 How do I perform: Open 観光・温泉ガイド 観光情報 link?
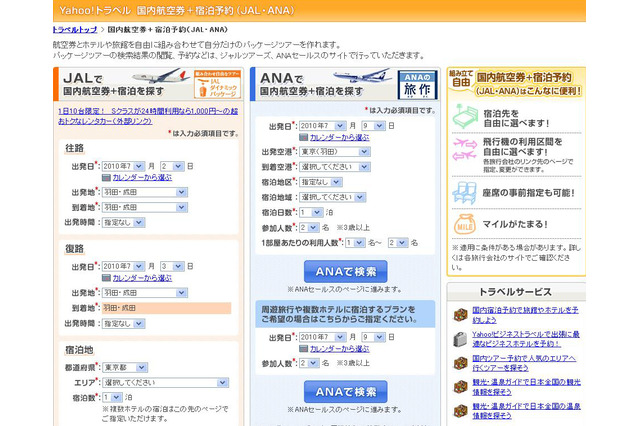(x=527, y=387)
